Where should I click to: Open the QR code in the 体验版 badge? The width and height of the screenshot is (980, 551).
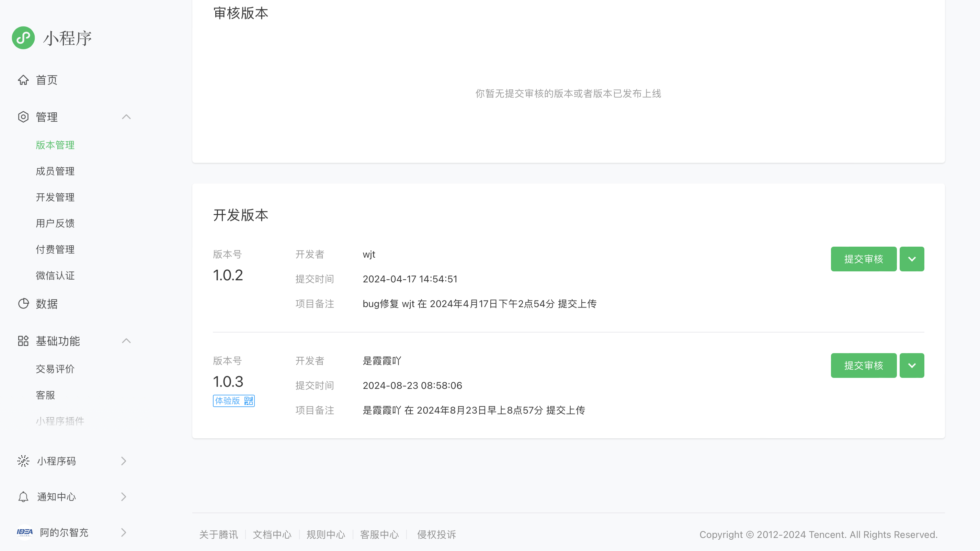248,401
